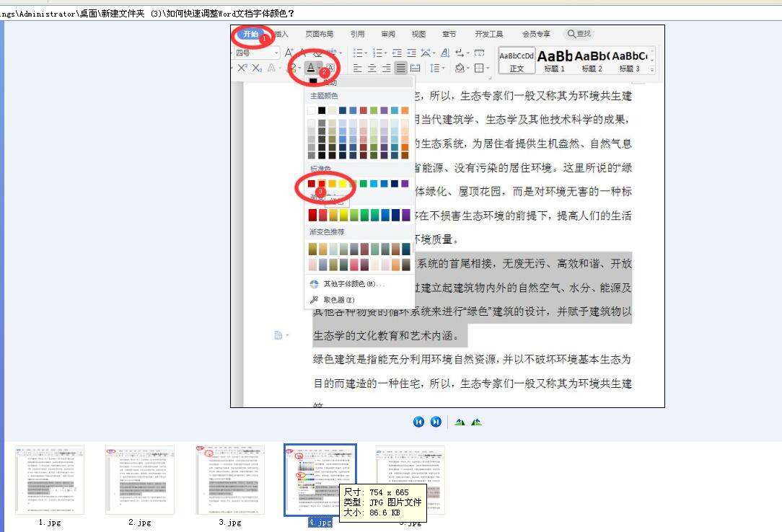
Task: Click the increase font size A+ icon
Action: coord(289,53)
